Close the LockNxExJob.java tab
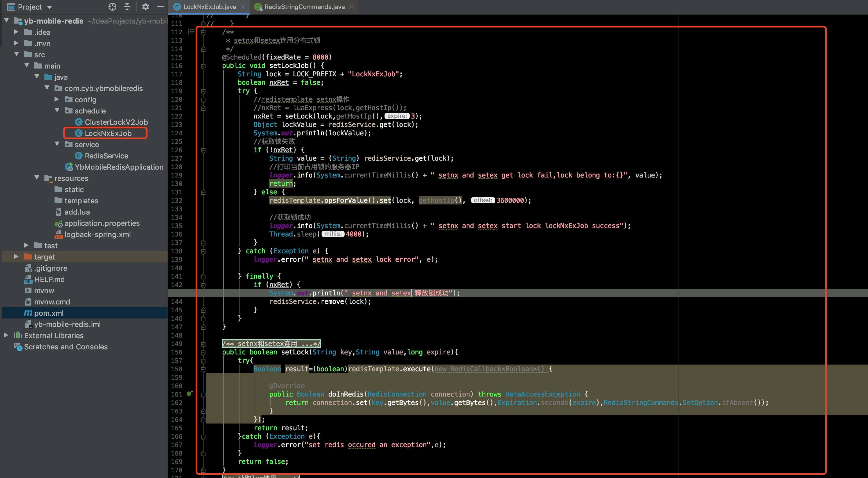This screenshot has height=478, width=868. point(243,7)
